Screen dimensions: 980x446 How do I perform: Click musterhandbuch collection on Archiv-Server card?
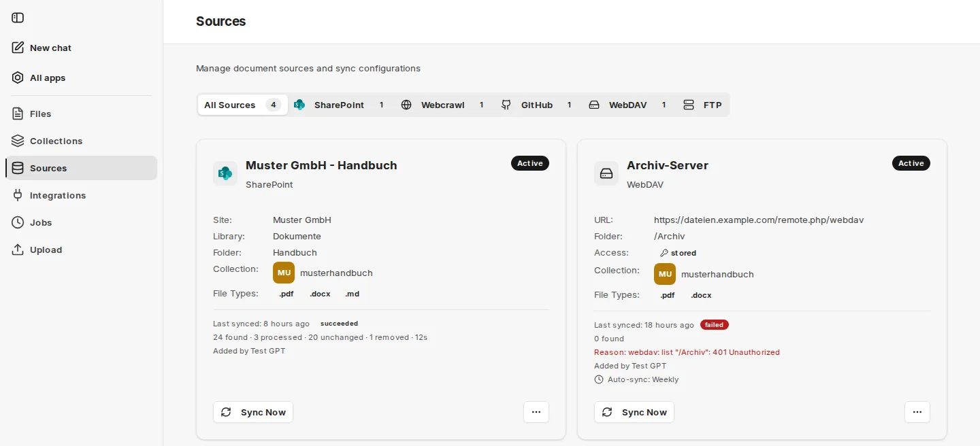coord(717,274)
